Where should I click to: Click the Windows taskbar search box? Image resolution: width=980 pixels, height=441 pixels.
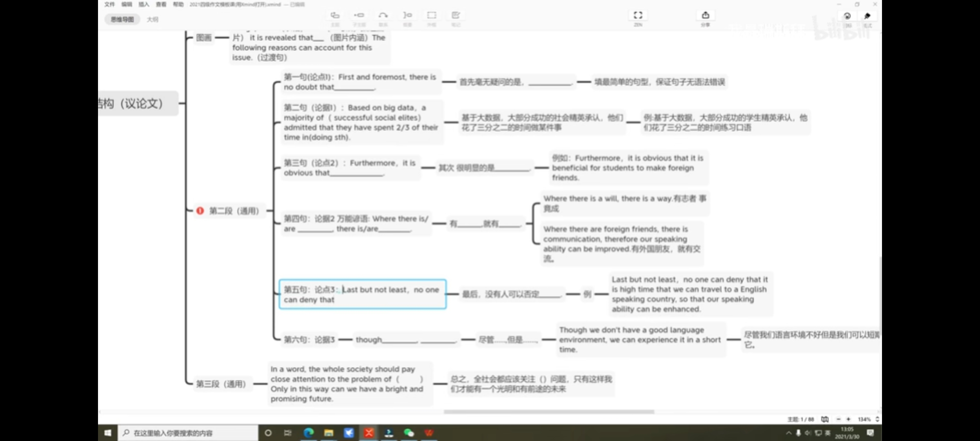point(188,433)
